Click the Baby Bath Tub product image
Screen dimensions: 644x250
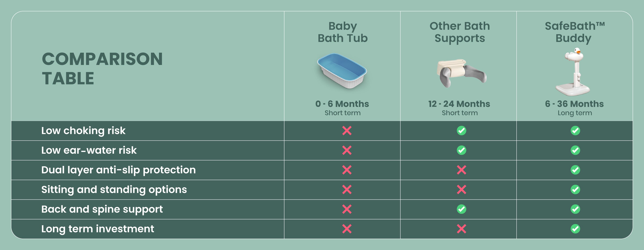pyautogui.click(x=342, y=71)
